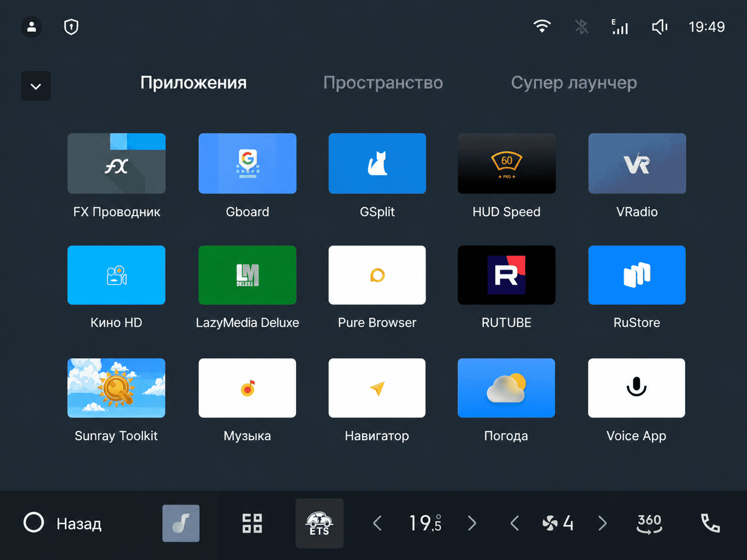Launch the RuStore app icon
747x560 pixels.
click(x=637, y=275)
